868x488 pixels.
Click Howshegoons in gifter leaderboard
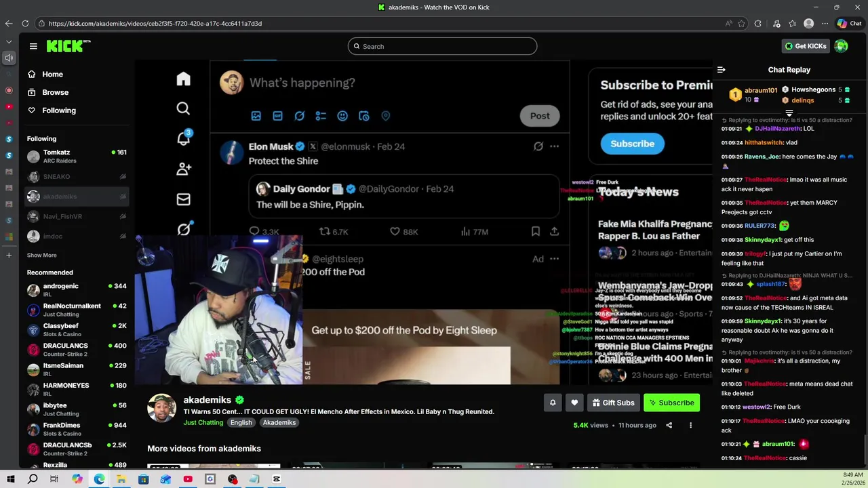[813, 89]
